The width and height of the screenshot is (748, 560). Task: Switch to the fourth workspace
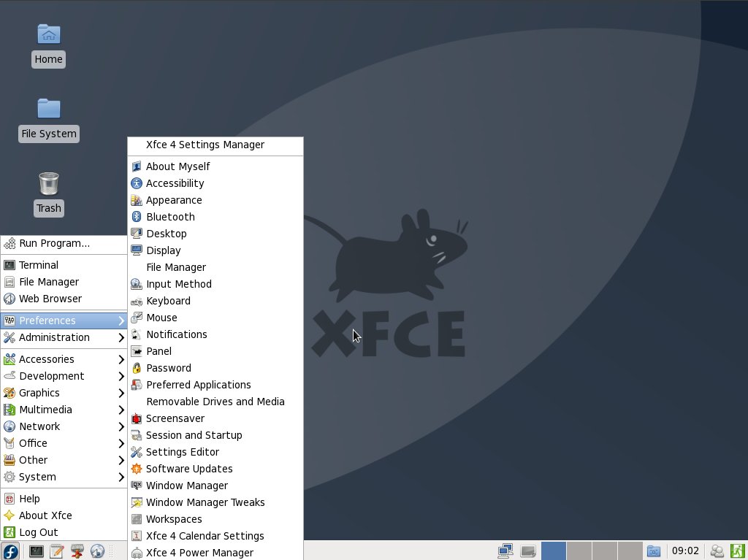click(x=630, y=551)
